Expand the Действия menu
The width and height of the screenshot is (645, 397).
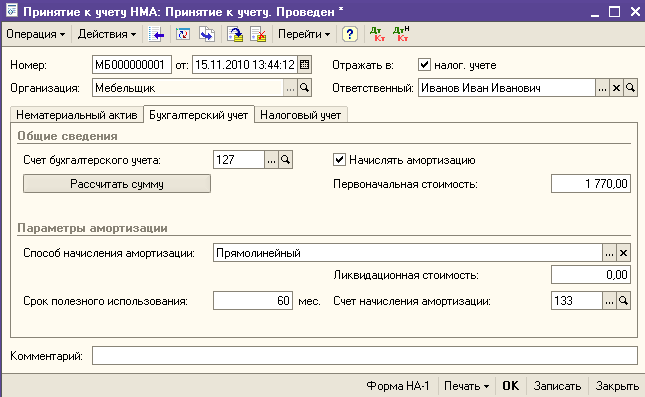[x=107, y=34]
